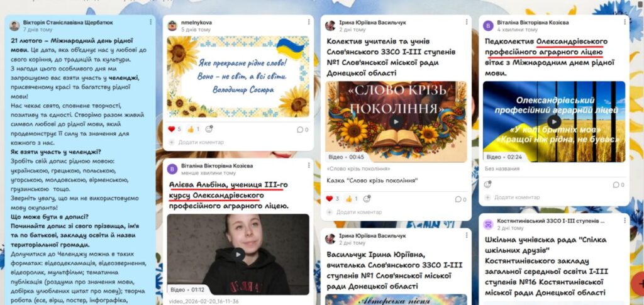Click the thumbs-up reaction on nmelnykova's post
The image size is (644, 305).
click(x=191, y=130)
